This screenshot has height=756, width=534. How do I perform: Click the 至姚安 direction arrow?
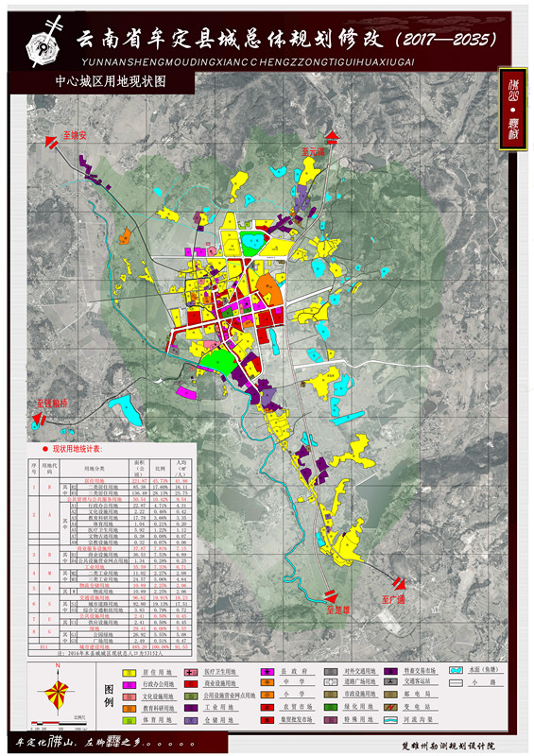point(51,143)
